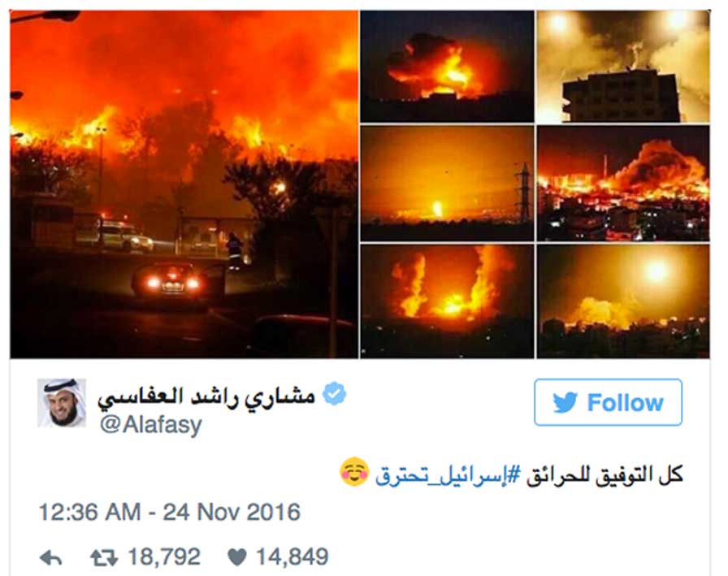Viewport: 728px width, 576px height.
Task: Click the Follow button
Action: coord(608,402)
